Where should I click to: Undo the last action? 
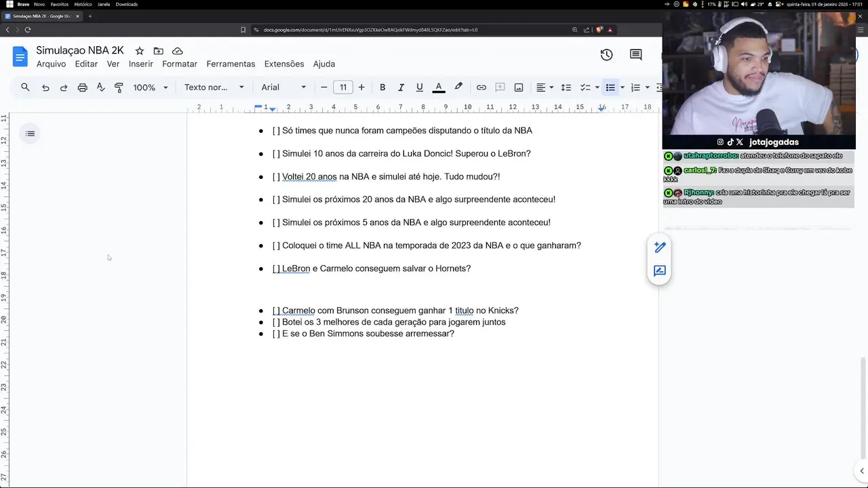tap(45, 87)
